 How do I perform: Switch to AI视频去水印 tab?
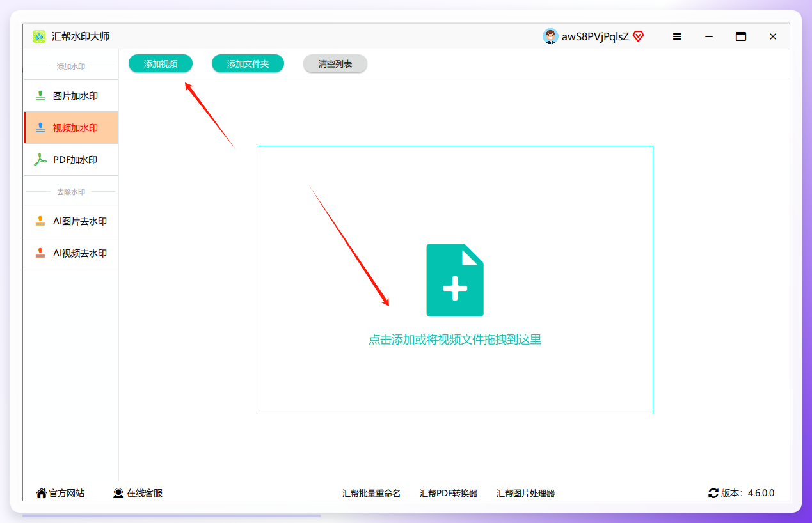[71, 253]
